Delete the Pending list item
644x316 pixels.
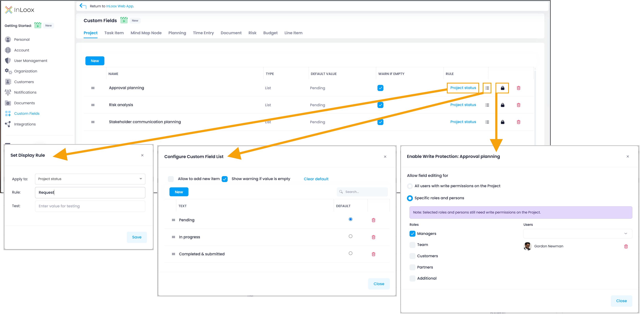pos(373,220)
